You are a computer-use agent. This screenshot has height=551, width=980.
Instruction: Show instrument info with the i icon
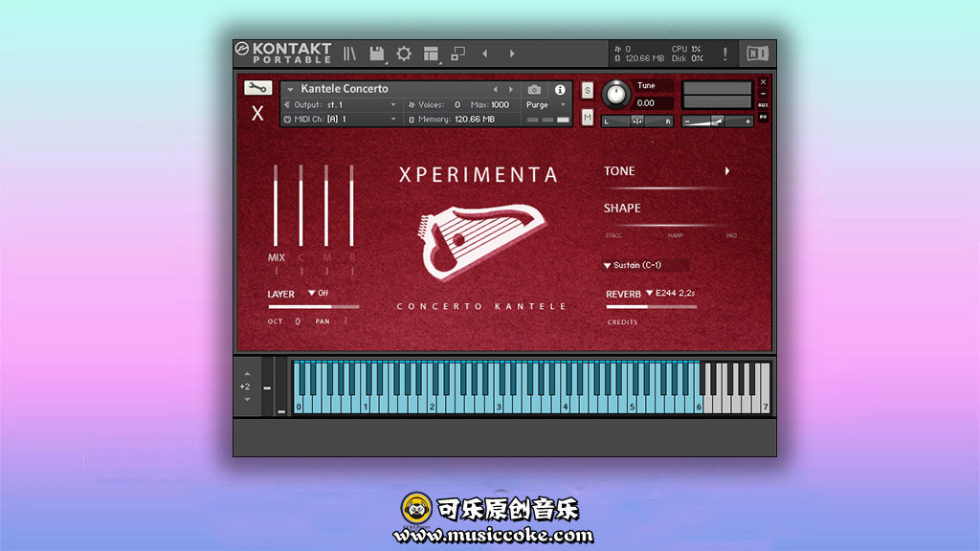(560, 90)
